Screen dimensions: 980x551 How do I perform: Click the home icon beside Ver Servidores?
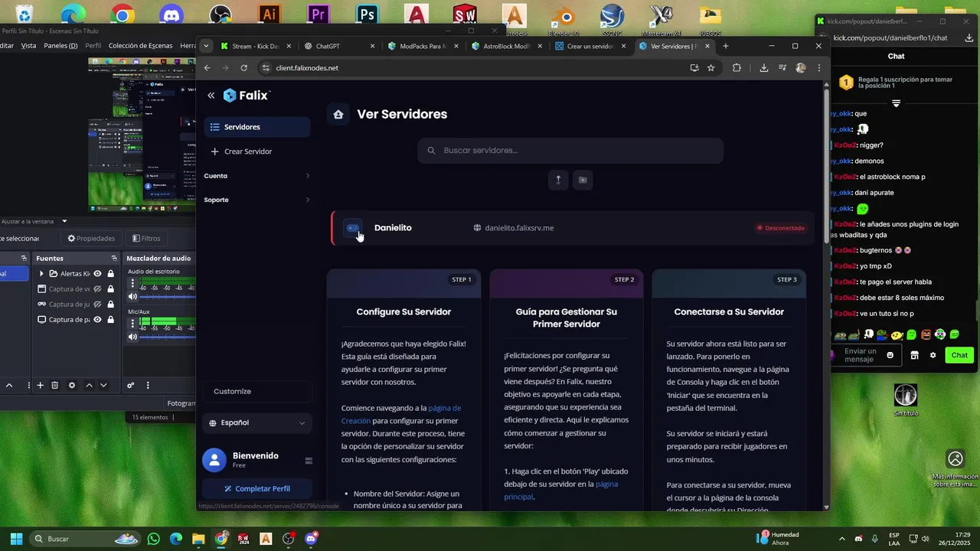click(338, 114)
